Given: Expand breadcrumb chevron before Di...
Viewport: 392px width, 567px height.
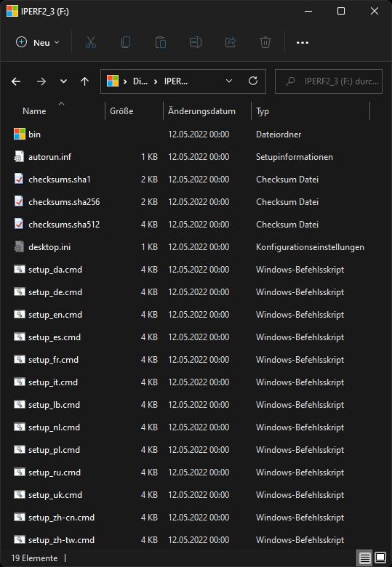Looking at the screenshot, I should pyautogui.click(x=125, y=81).
